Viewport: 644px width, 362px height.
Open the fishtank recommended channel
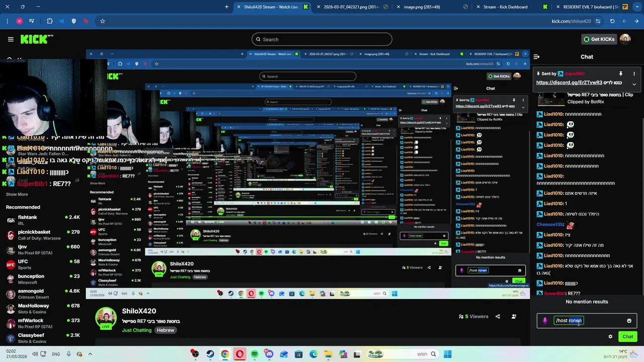point(43,220)
